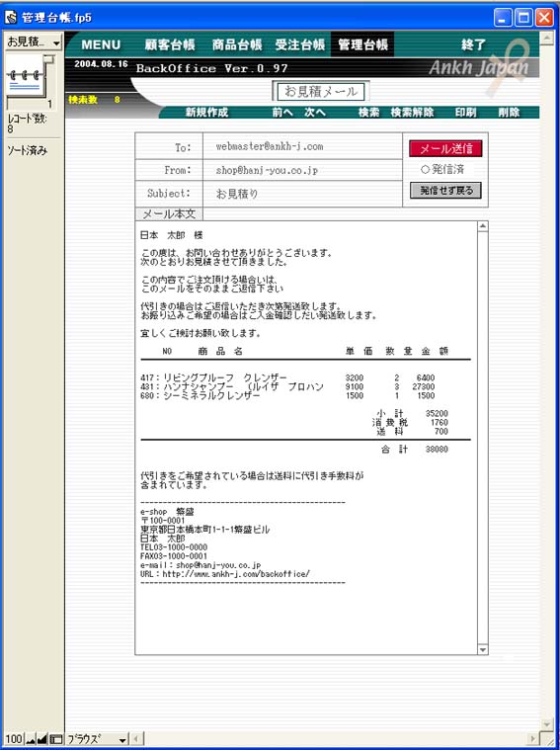Click the zoom out mountain icon
This screenshot has height=750, width=560.
point(31,739)
